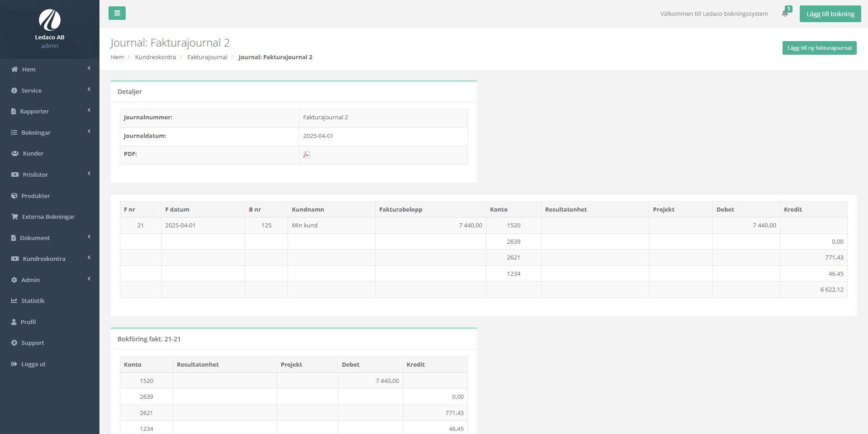Expand the Admin menu chevron
Viewport: 868px width, 434px height.
89,279
